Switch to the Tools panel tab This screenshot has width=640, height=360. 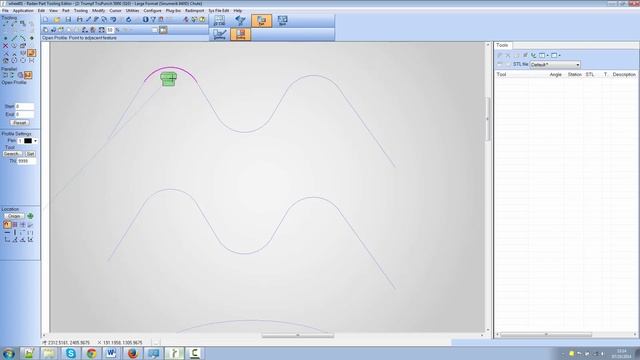[x=502, y=45]
